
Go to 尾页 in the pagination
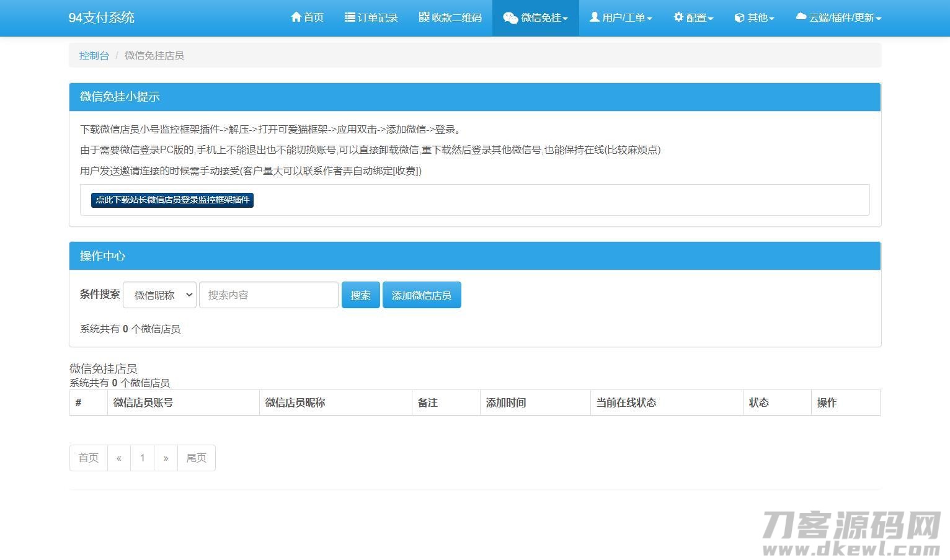pyautogui.click(x=196, y=458)
